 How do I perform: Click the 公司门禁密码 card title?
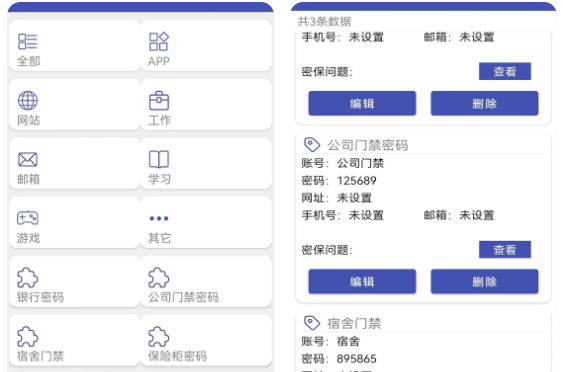point(368,145)
